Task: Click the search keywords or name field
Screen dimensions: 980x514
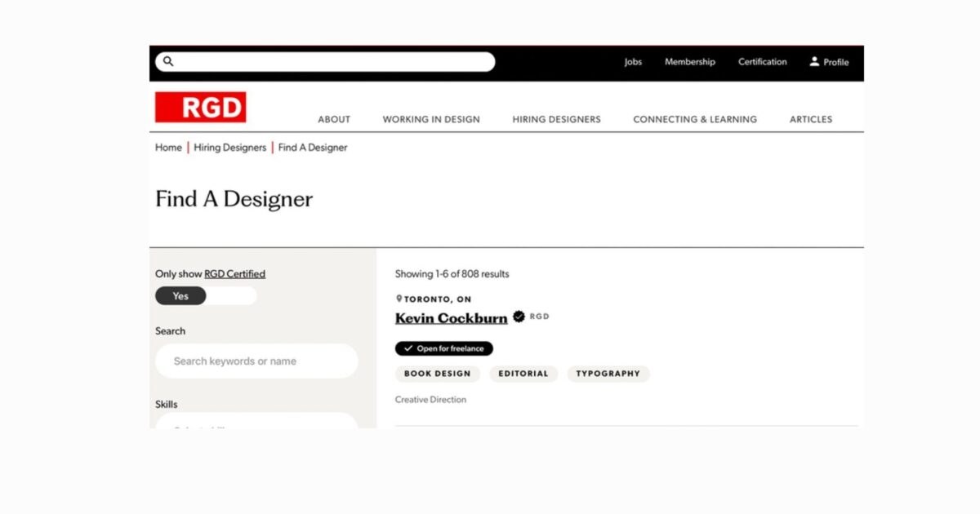Action: (x=256, y=361)
